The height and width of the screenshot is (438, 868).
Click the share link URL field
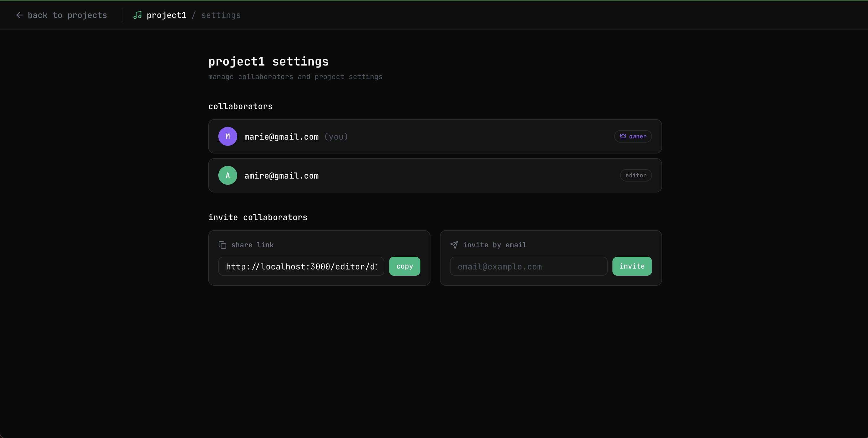[x=301, y=266]
